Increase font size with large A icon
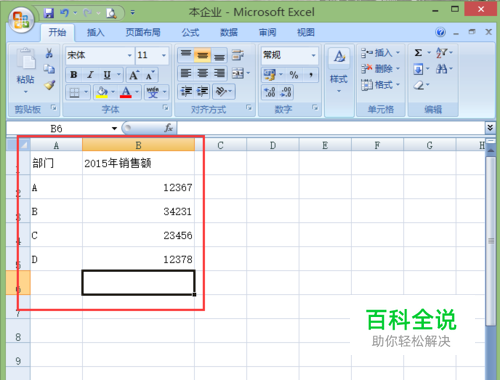Viewport: 500px width, 380px height. click(x=134, y=75)
